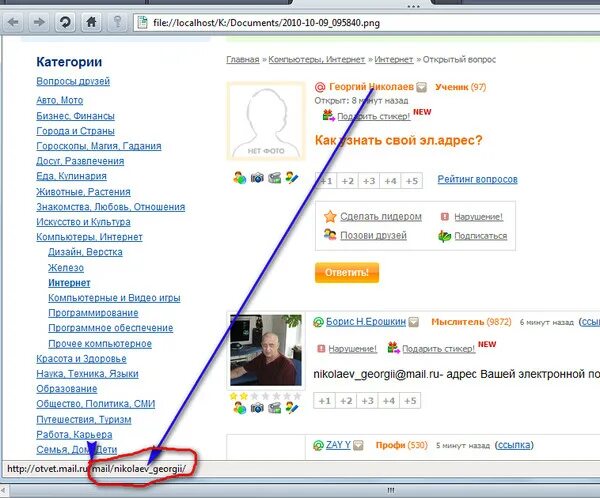Open the envelope dropdown beside ZAY Y
This screenshot has height=498, width=600.
358,446
